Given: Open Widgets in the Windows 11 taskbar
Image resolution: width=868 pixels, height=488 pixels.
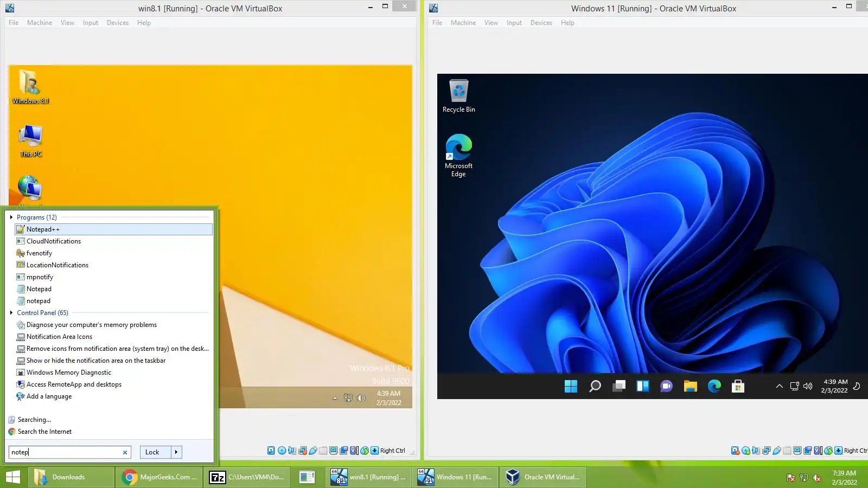Looking at the screenshot, I should pyautogui.click(x=643, y=386).
